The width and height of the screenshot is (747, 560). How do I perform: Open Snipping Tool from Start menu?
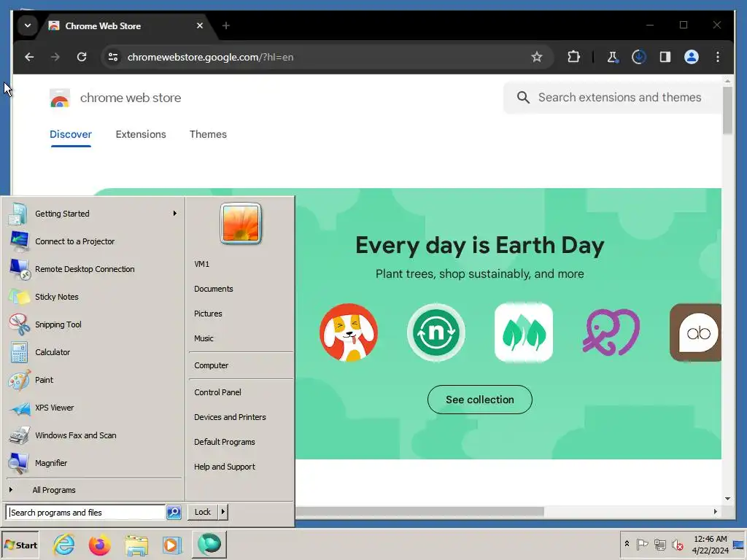(93, 324)
